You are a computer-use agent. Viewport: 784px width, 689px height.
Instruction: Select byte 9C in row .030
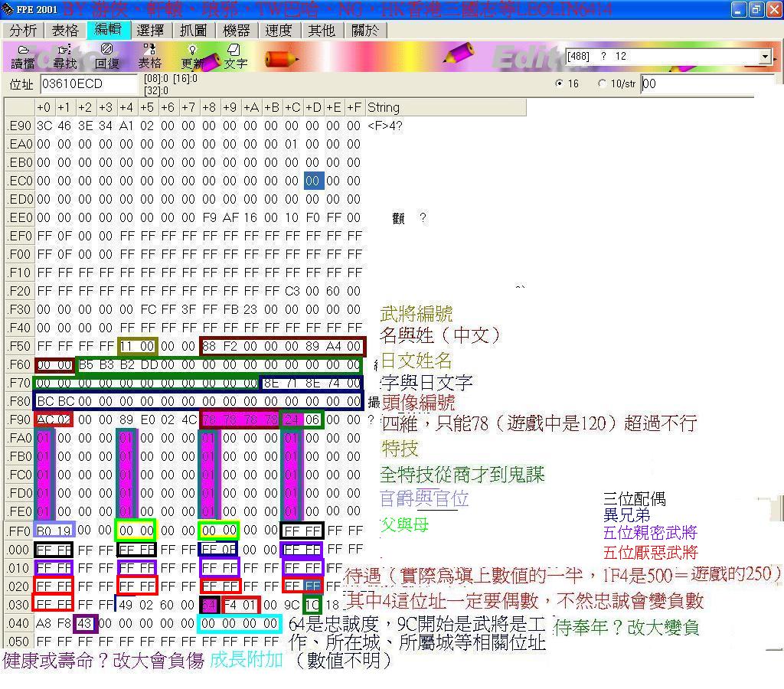pyautogui.click(x=292, y=605)
